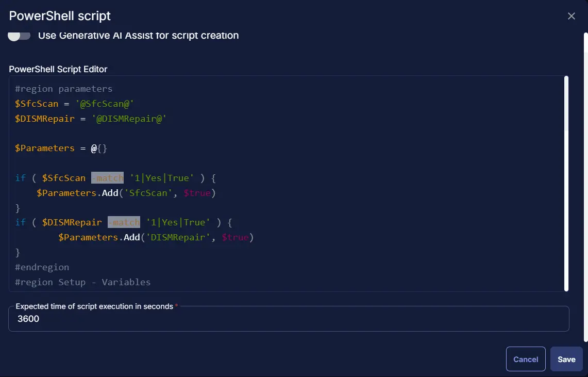Click the '@DISMRepair@' string value

point(129,119)
